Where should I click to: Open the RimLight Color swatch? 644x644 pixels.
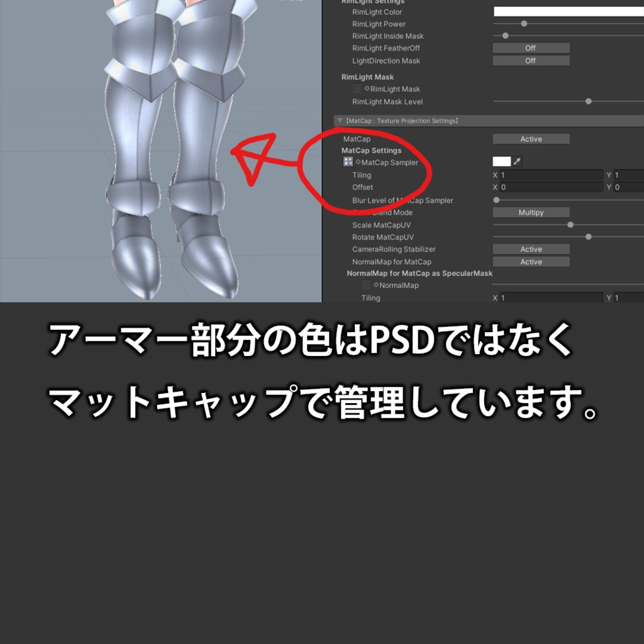coord(566,11)
